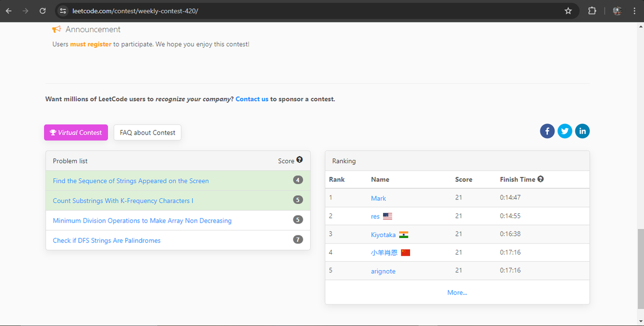Click the China flag beside 小羊肖恩
The height and width of the screenshot is (326, 644).
pyautogui.click(x=406, y=253)
